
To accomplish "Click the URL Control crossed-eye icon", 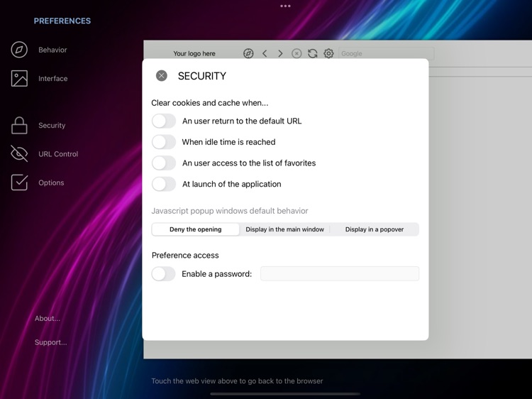I will [x=19, y=154].
